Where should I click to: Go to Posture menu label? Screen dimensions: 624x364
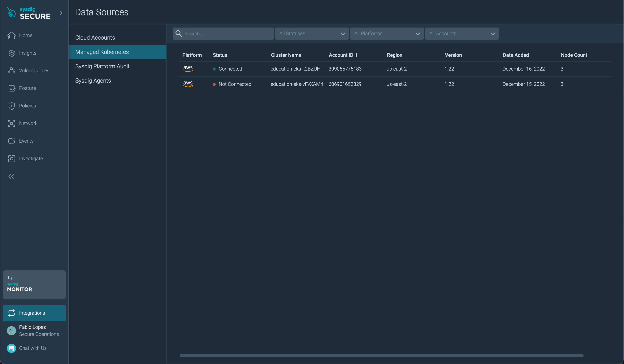tap(27, 88)
